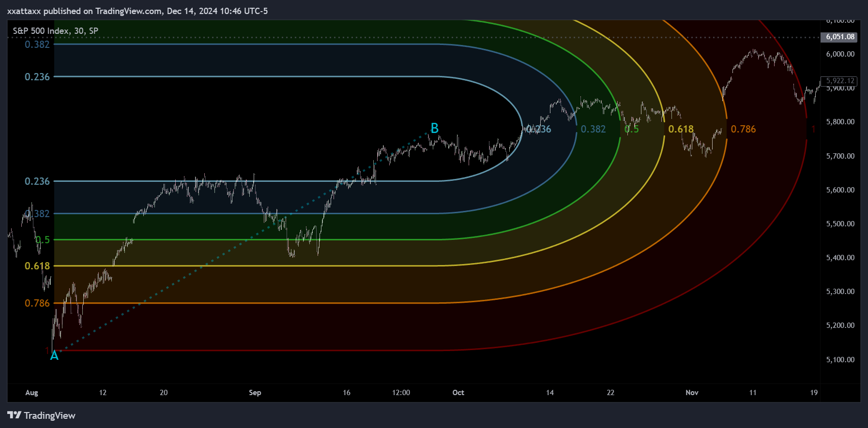Screen dimensions: 868x428
Task: Click the '20' date label on time axis
Action: 164,393
